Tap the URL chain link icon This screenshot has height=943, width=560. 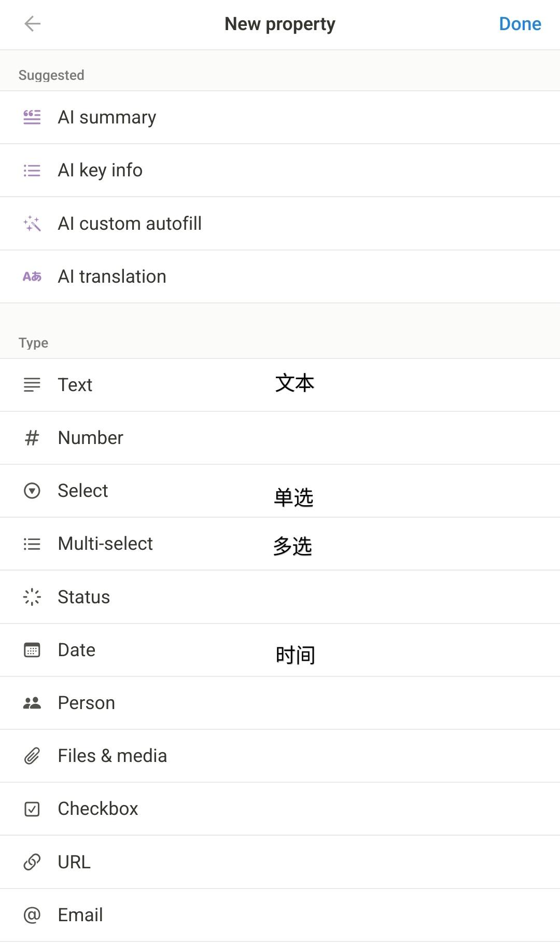32,862
